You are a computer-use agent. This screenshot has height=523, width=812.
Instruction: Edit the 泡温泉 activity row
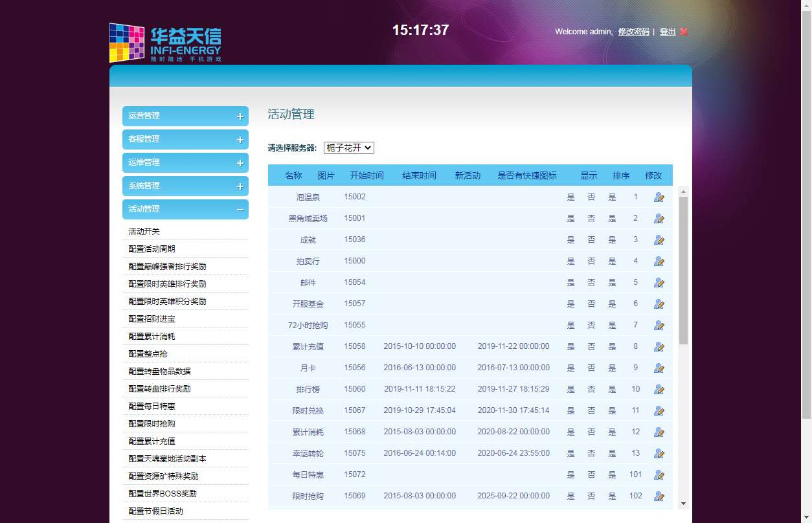pyautogui.click(x=659, y=197)
